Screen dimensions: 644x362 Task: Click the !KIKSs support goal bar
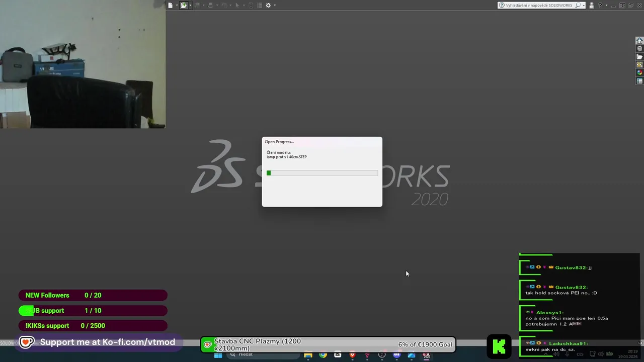(x=93, y=326)
